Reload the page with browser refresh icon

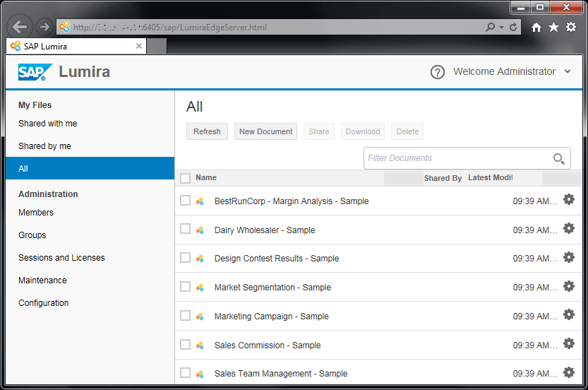click(x=513, y=27)
